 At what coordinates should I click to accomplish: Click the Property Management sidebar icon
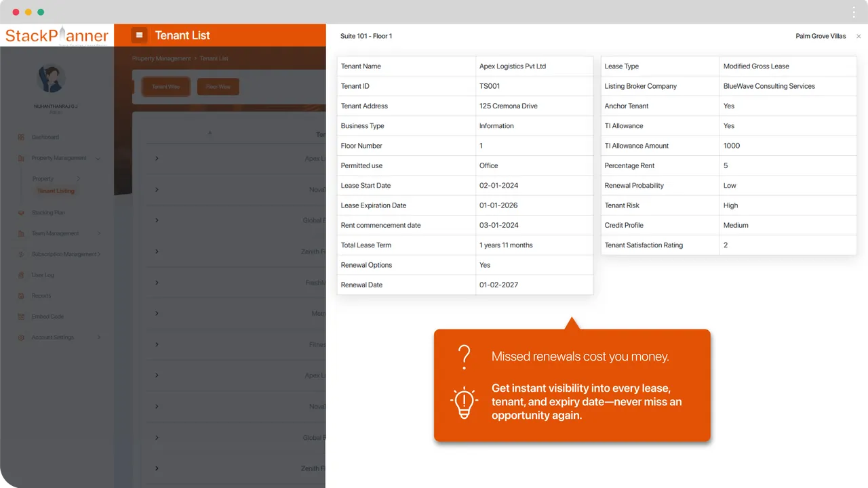[x=22, y=158]
